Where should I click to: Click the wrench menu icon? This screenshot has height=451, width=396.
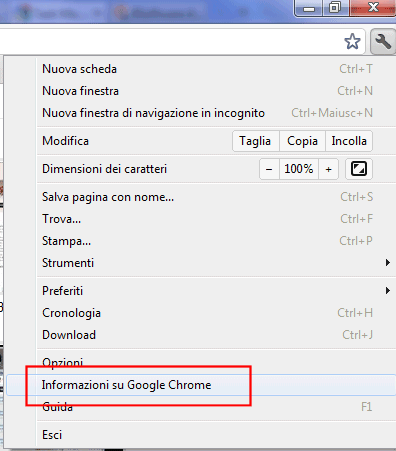tap(383, 42)
